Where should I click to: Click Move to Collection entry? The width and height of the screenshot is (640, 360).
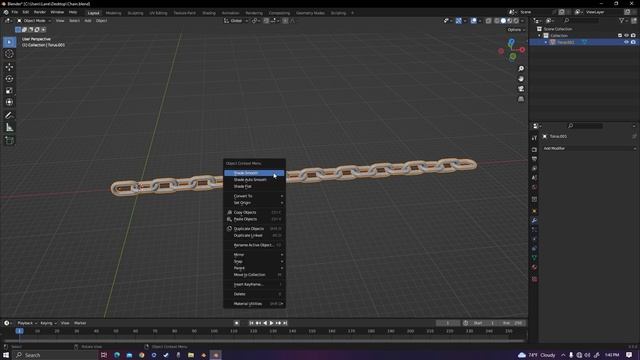tap(254, 275)
